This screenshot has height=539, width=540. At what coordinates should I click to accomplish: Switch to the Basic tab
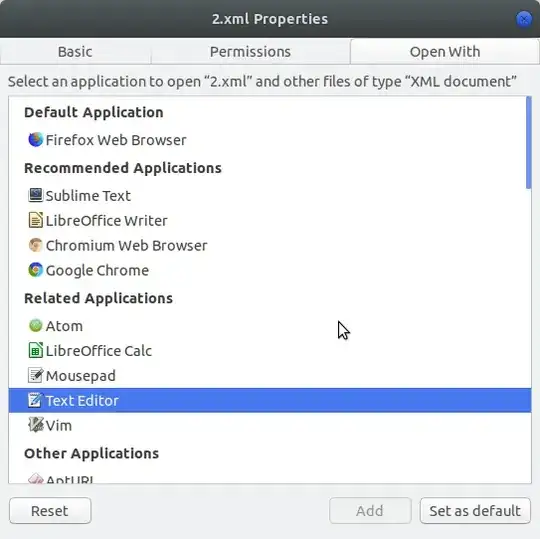[75, 52]
